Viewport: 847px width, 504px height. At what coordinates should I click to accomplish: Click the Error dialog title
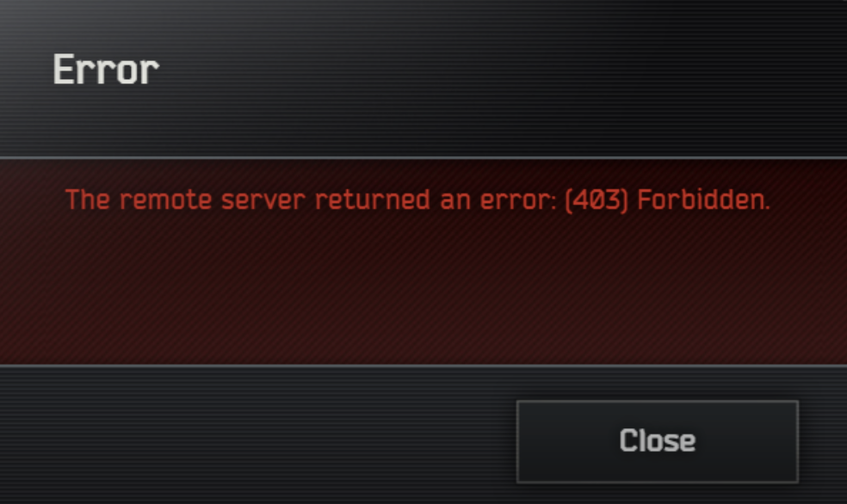coord(106,70)
